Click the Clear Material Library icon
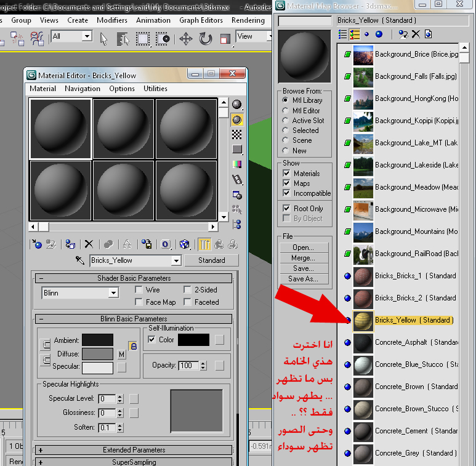This screenshot has height=466, width=476. pyautogui.click(x=429, y=34)
